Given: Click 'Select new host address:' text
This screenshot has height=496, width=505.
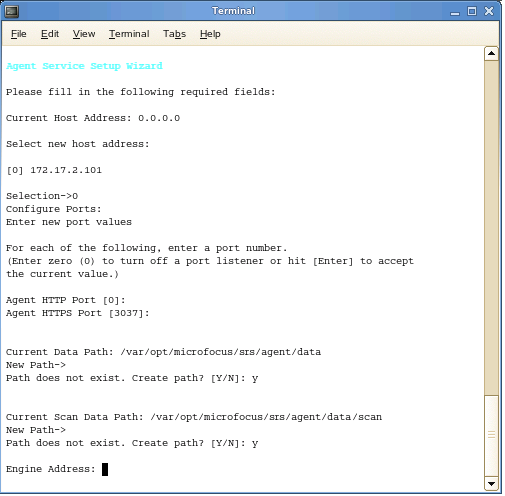Looking at the screenshot, I should [78, 144].
